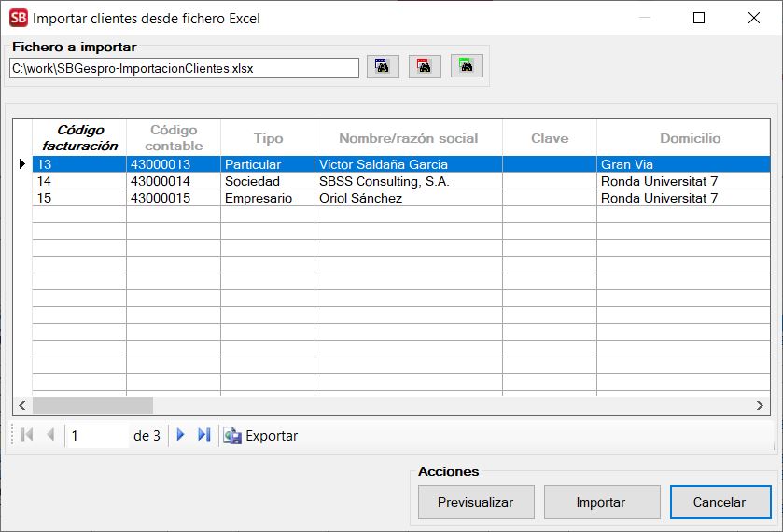Viewport: 783px width, 532px height.
Task: Click the blue binoculars browse icon
Action: coord(383,67)
